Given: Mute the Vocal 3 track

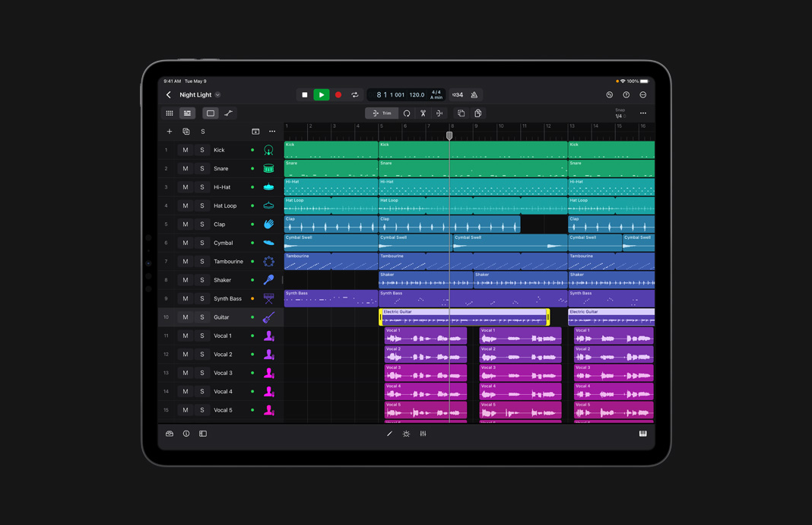Looking at the screenshot, I should coord(186,373).
